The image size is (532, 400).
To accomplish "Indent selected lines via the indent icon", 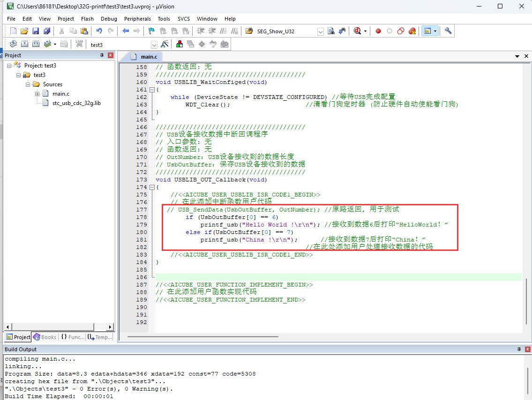I will (201, 31).
